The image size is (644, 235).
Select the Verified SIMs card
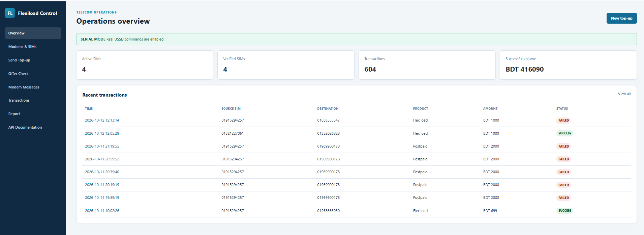pyautogui.click(x=286, y=65)
